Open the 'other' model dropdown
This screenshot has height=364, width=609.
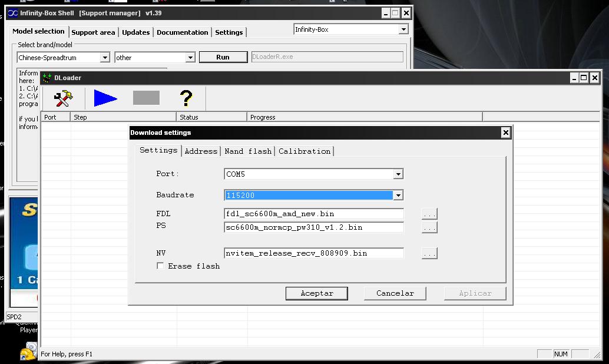[x=190, y=58]
